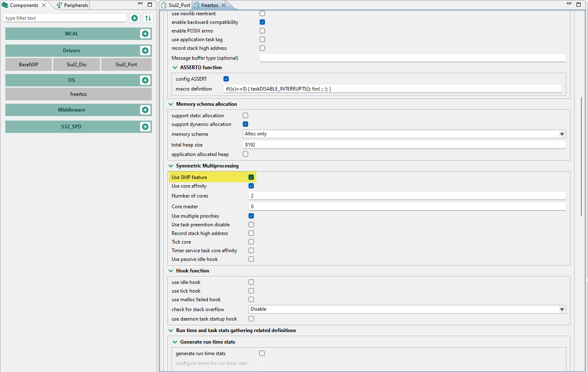Click the sort arrows icon in Components panel
The image size is (588, 372).
[x=148, y=18]
